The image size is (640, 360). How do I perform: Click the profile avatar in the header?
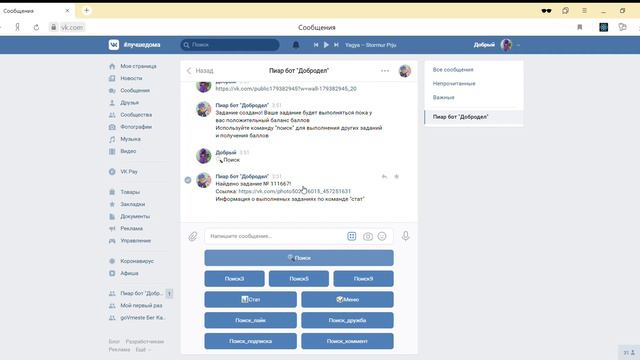point(507,45)
